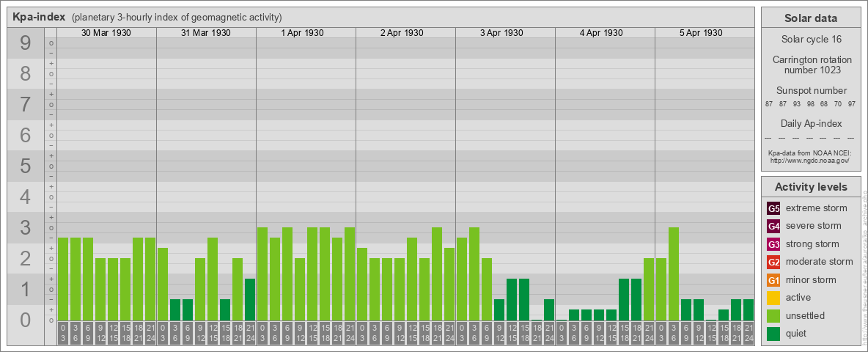Screen dimensions: 868x352
Task: Select the 4 Apr 1930 date header
Action: tap(601, 33)
